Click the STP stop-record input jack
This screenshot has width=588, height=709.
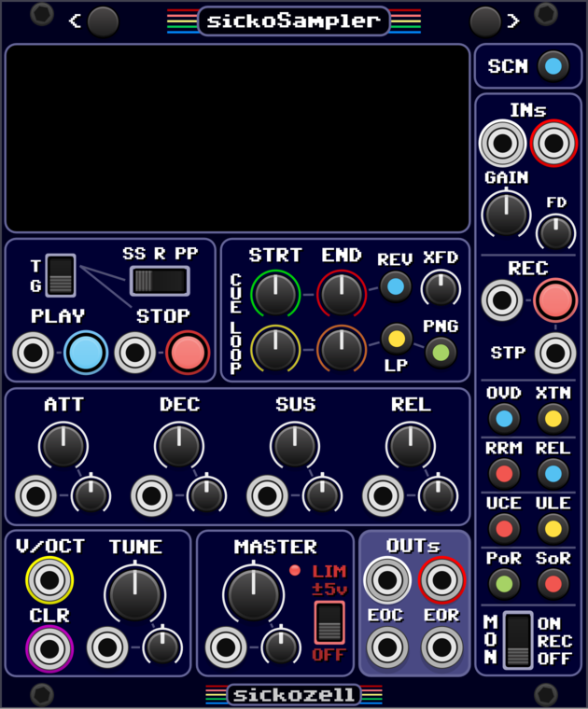tap(555, 354)
